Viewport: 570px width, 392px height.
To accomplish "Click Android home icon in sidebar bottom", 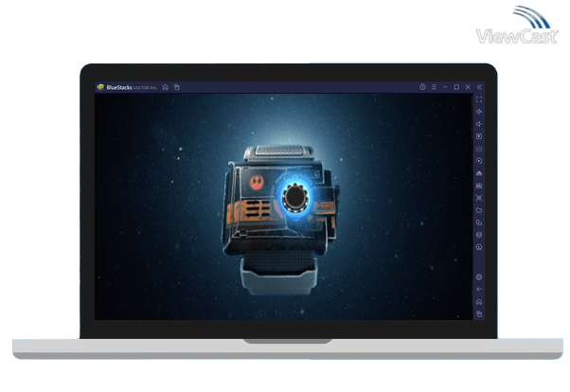I will tap(479, 302).
